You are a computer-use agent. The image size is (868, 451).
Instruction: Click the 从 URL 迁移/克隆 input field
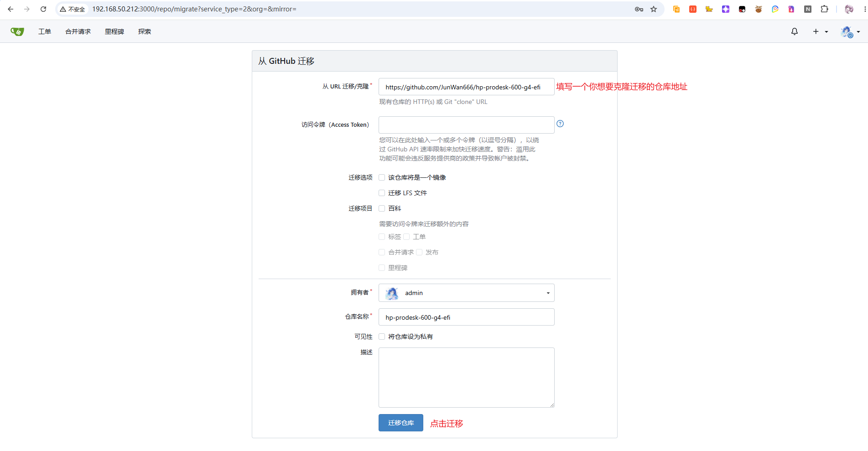pyautogui.click(x=466, y=87)
